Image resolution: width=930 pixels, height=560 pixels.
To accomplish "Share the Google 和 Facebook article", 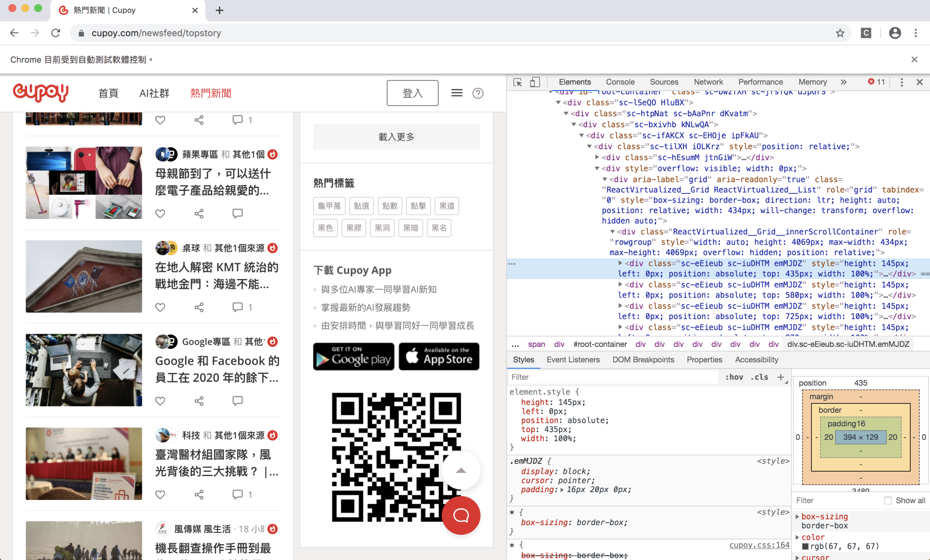I will (199, 401).
